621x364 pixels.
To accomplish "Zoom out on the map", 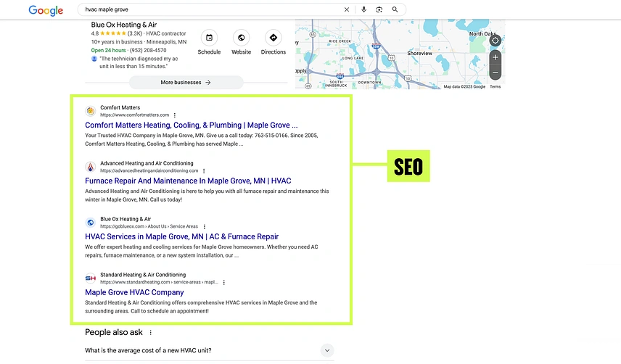I will (495, 73).
